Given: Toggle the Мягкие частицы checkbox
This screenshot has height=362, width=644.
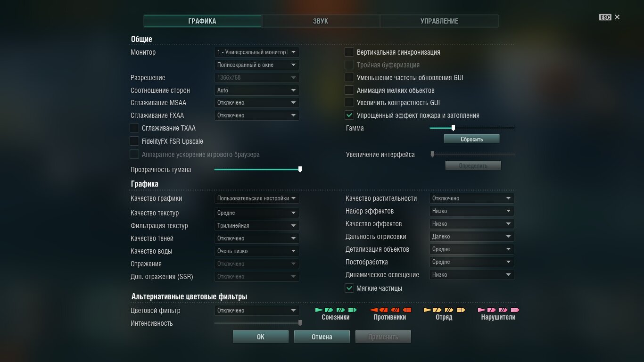Looking at the screenshot, I should pyautogui.click(x=349, y=288).
